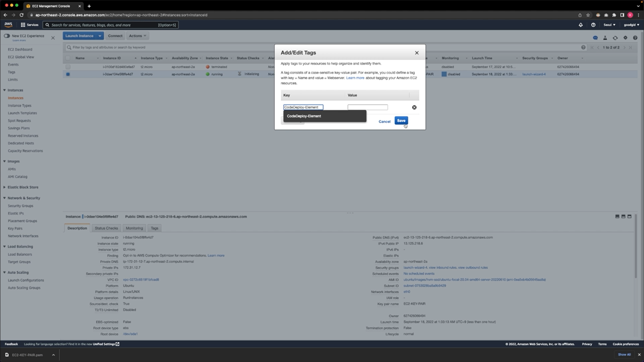Refresh the instances list
Screen dimensions: 644x362
point(615,38)
